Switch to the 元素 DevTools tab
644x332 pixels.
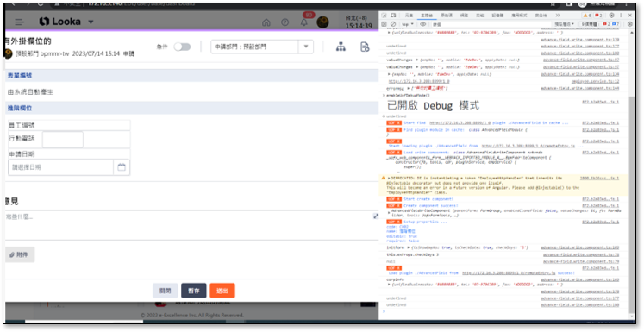(409, 16)
